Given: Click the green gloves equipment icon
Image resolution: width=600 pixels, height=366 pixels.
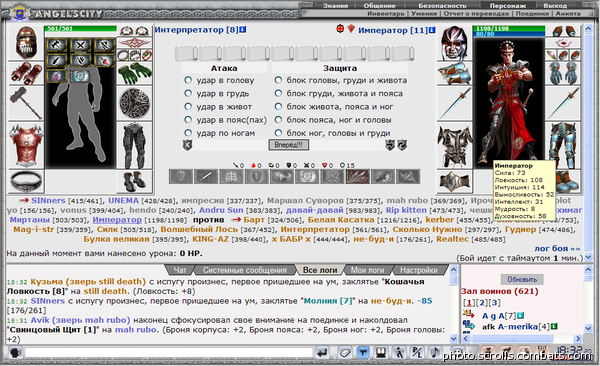Looking at the screenshot, I should tap(134, 74).
